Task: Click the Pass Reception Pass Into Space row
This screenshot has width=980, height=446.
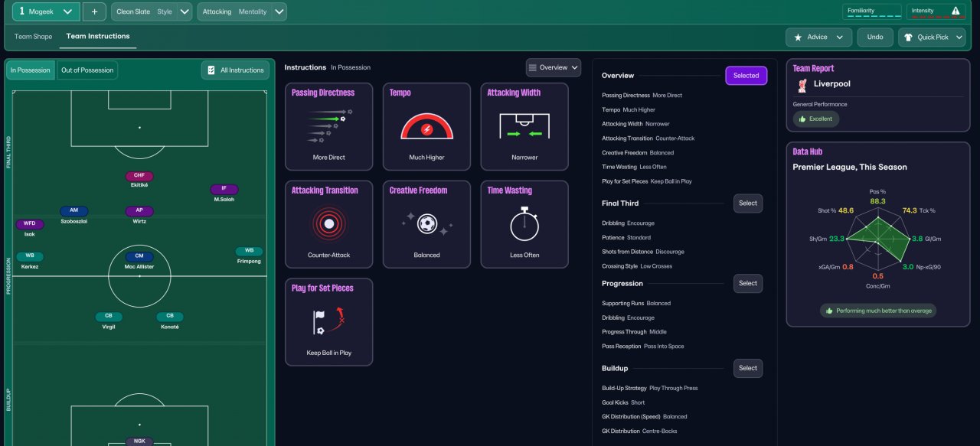Action: coord(643,347)
